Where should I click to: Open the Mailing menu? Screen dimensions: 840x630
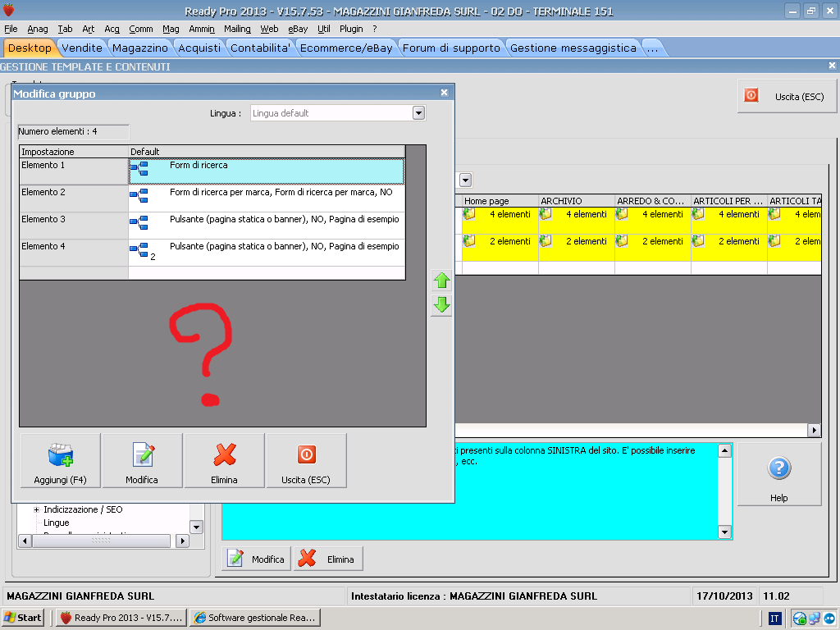coord(237,29)
